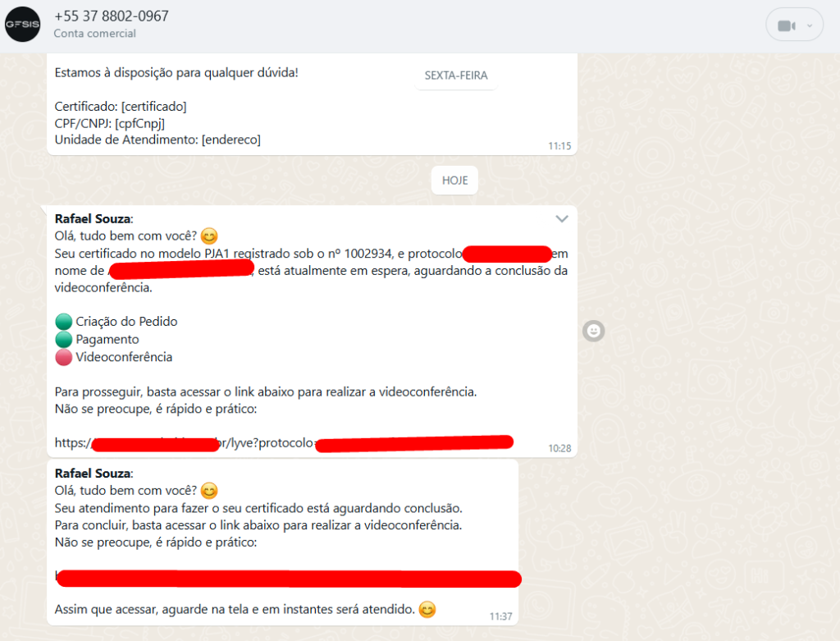Click the Conta comercial label
The height and width of the screenshot is (641, 840).
click(x=95, y=33)
